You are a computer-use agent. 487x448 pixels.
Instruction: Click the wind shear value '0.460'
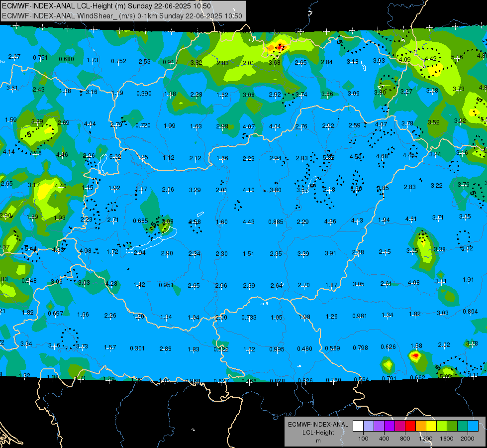pyautogui.click(x=304, y=349)
